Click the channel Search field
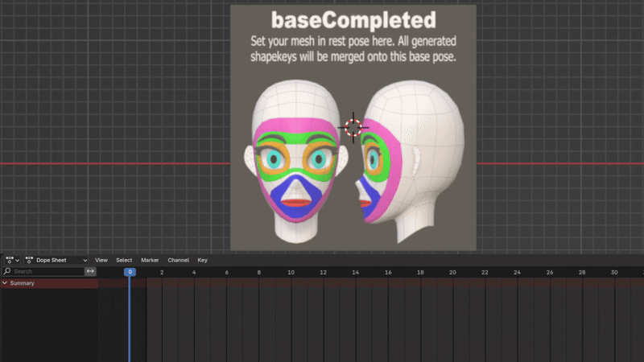Screen dimensions: 644x362 pyautogui.click(x=43, y=271)
